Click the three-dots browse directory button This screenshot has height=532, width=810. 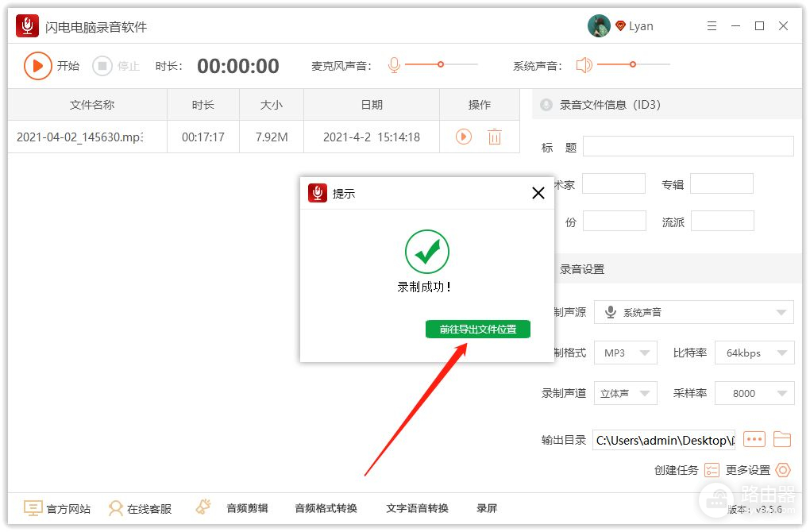tap(754, 439)
